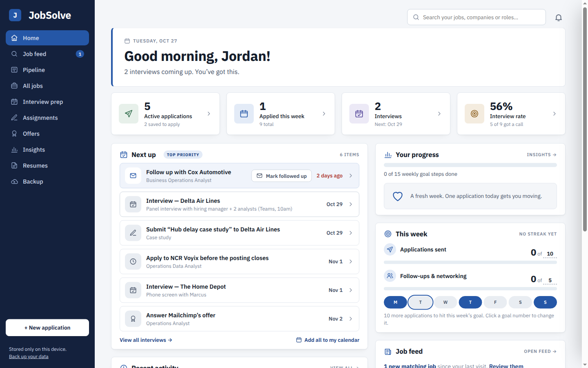The width and height of the screenshot is (588, 368).
Task: Click the calendar icon for The Home Depot interview
Action: point(133,290)
